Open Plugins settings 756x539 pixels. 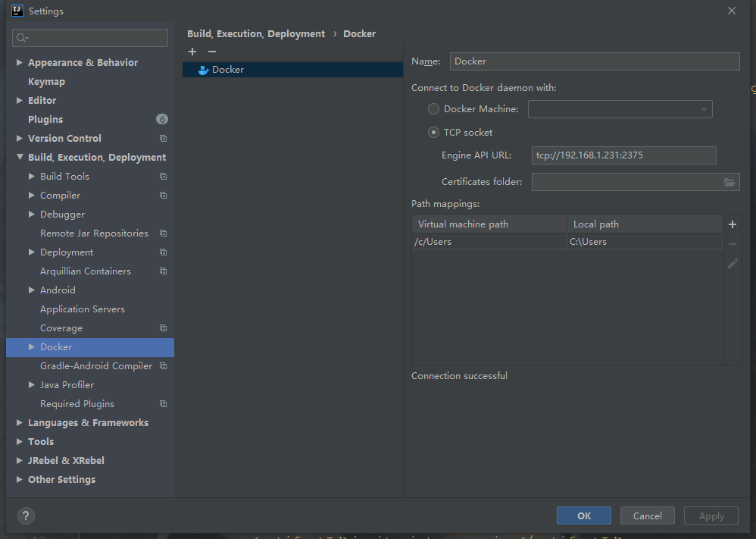pyautogui.click(x=45, y=119)
